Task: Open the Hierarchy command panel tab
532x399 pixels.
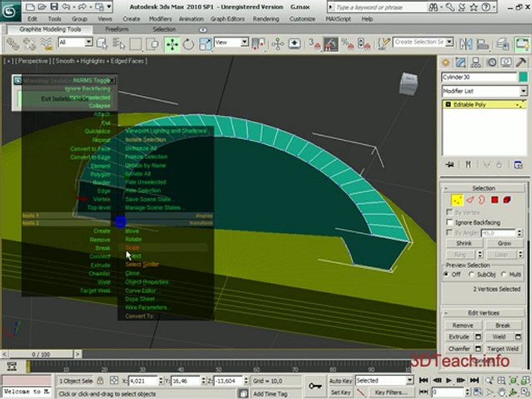Action: click(x=475, y=63)
